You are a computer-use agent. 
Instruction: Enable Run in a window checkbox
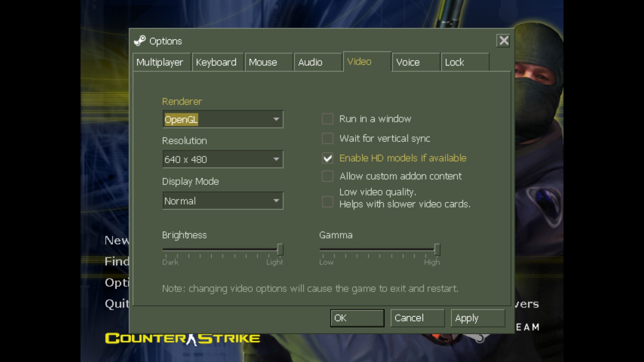pyautogui.click(x=328, y=119)
